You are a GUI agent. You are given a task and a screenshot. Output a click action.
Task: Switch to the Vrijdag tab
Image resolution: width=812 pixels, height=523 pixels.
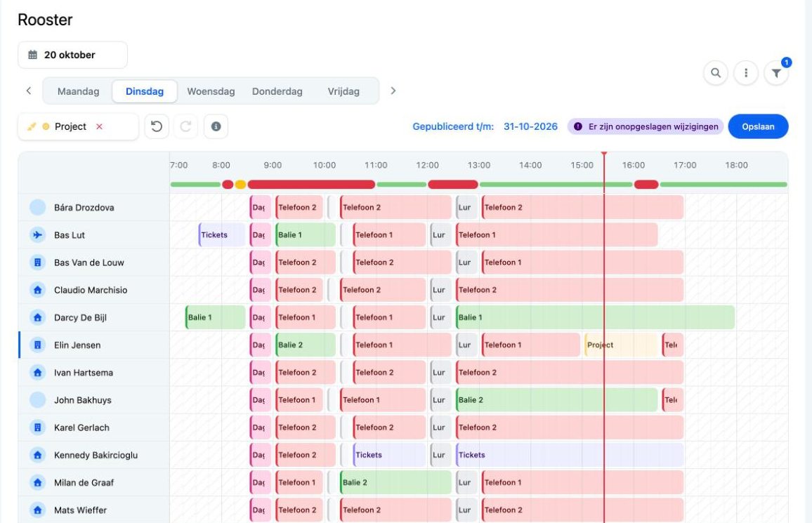(x=343, y=91)
